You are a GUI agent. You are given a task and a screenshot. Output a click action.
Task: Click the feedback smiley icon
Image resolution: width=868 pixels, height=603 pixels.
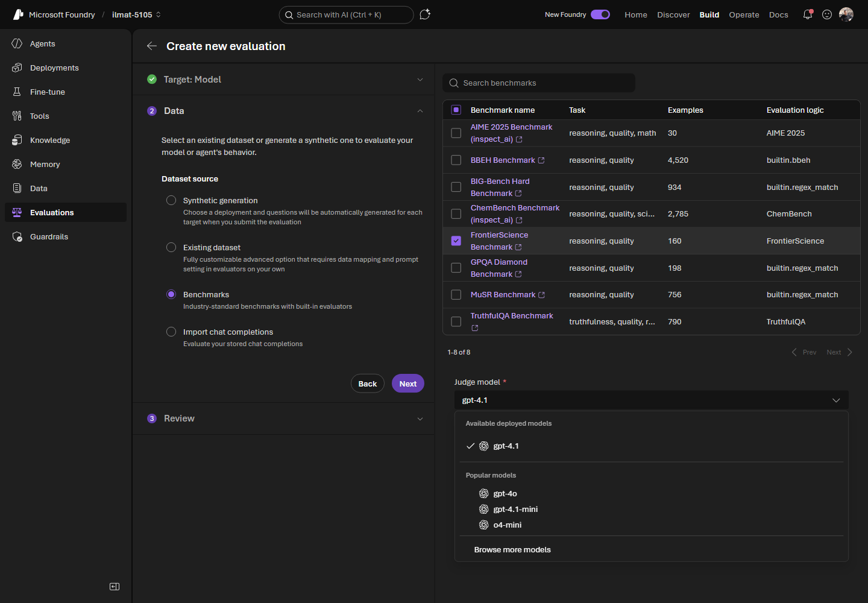pyautogui.click(x=827, y=14)
